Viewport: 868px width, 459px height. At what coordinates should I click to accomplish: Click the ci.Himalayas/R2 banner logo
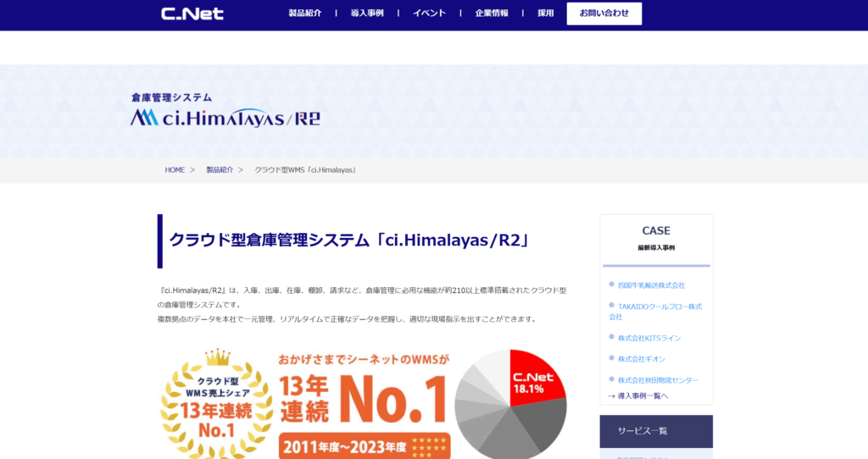[x=225, y=117]
